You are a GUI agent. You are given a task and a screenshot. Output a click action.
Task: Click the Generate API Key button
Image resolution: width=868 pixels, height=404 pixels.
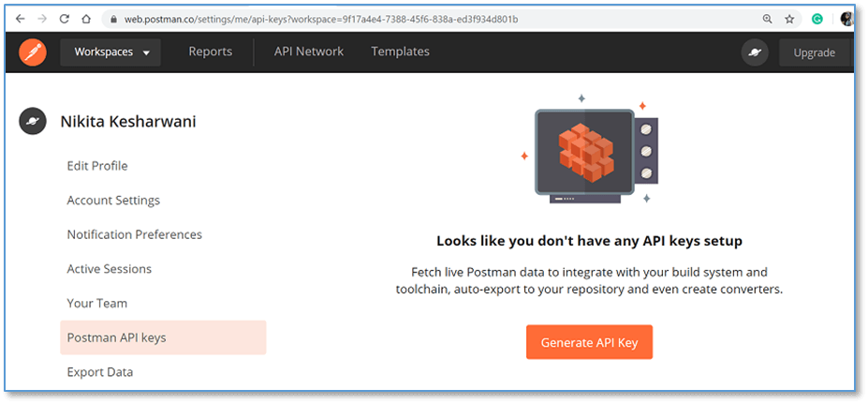(590, 342)
